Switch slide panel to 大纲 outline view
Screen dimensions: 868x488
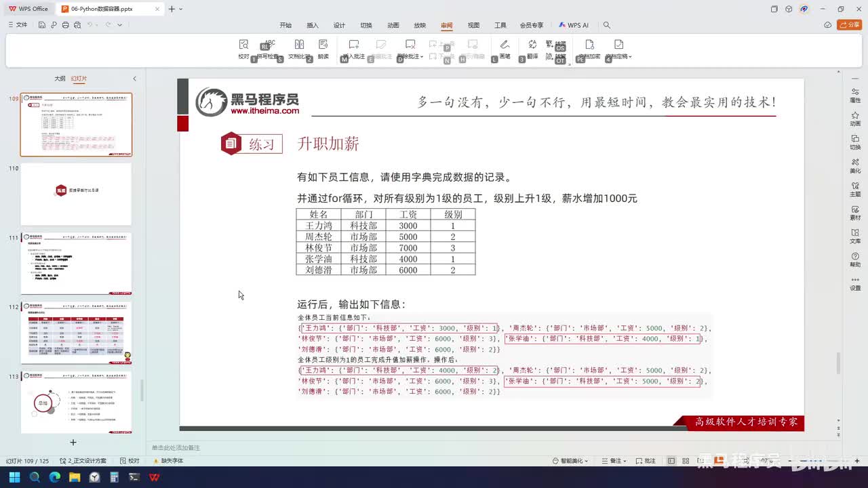[x=60, y=79]
